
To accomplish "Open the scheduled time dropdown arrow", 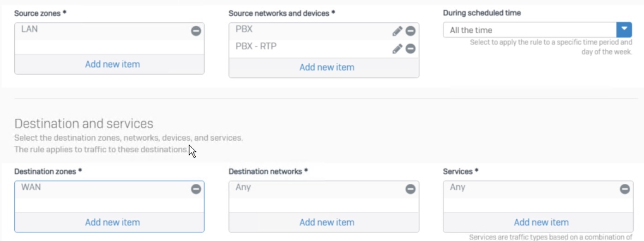I will (624, 30).
